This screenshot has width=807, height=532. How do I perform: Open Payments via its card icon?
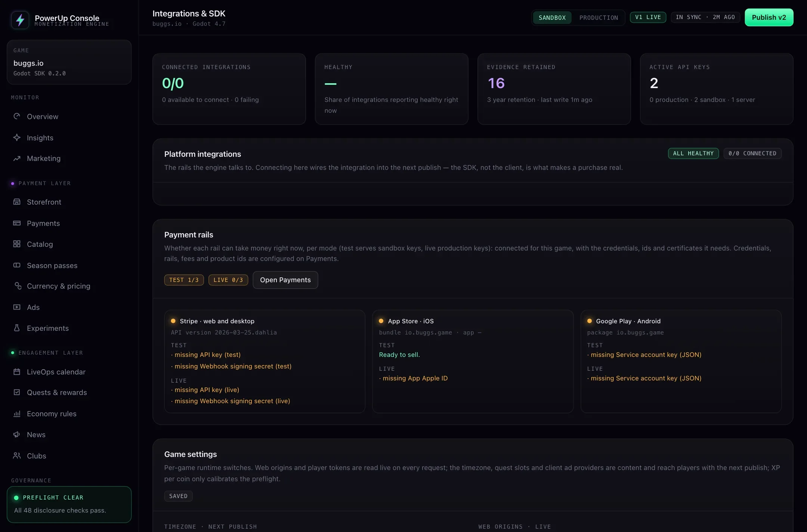click(x=17, y=223)
